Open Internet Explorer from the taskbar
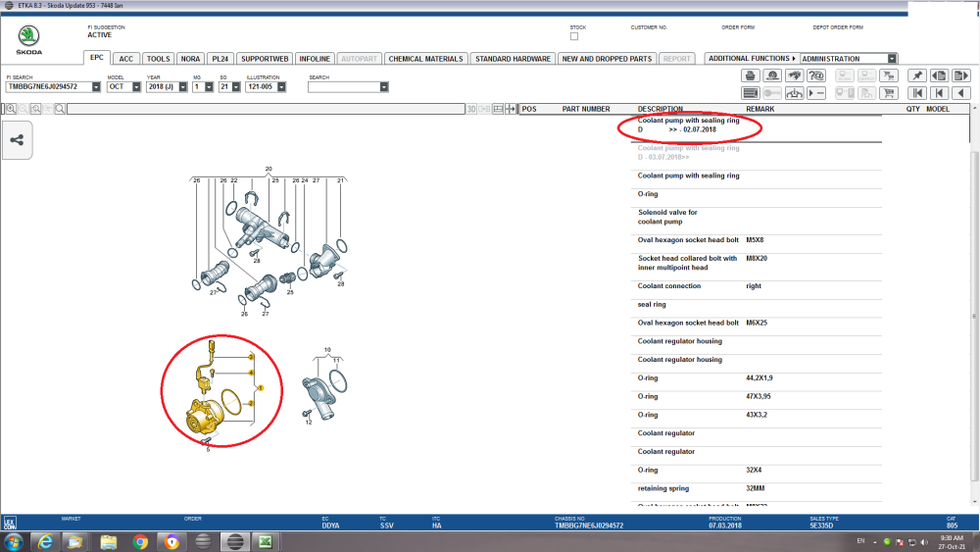Viewport: 980px width, 552px height. tap(45, 541)
